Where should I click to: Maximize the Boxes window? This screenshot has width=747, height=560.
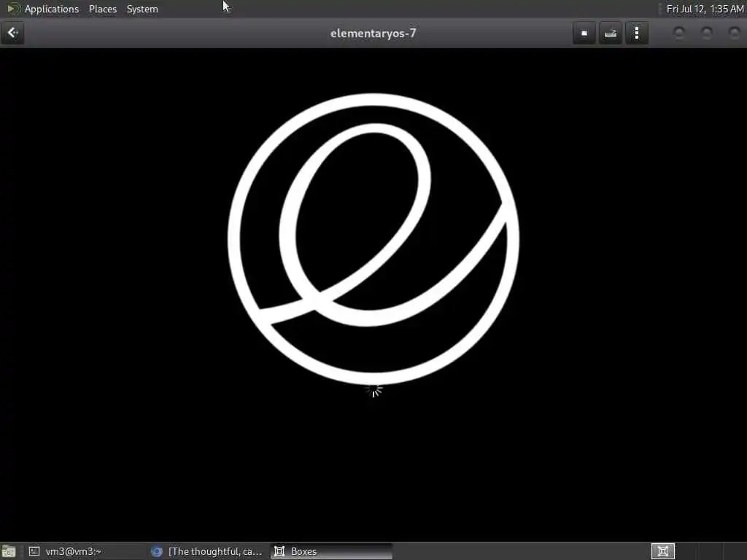point(706,33)
